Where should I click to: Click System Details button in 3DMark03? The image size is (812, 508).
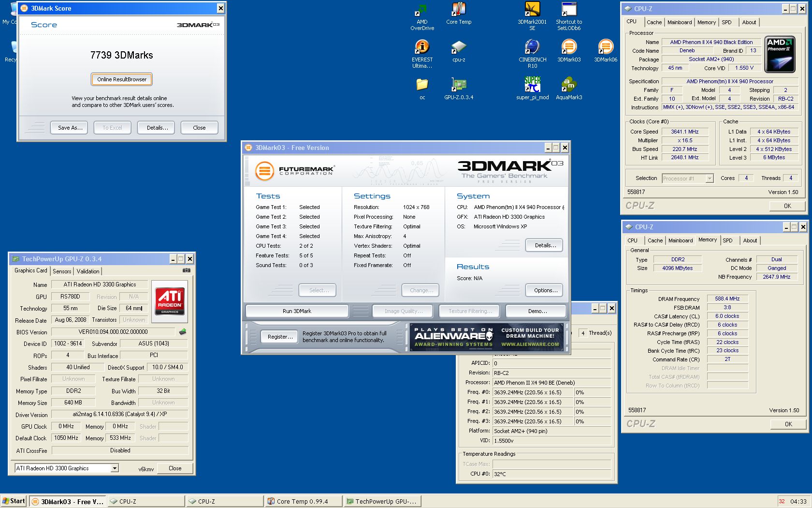pos(544,245)
